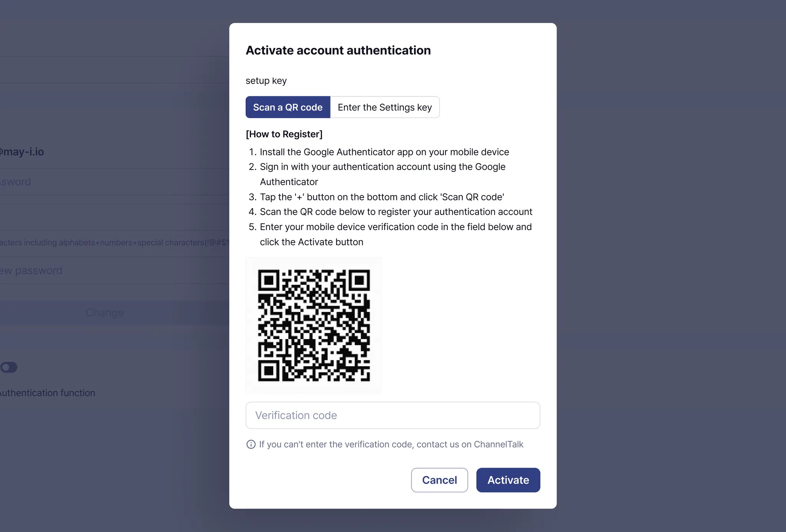Image resolution: width=786 pixels, height=532 pixels.
Task: Click the Activate account authentication title
Action: pyautogui.click(x=338, y=50)
